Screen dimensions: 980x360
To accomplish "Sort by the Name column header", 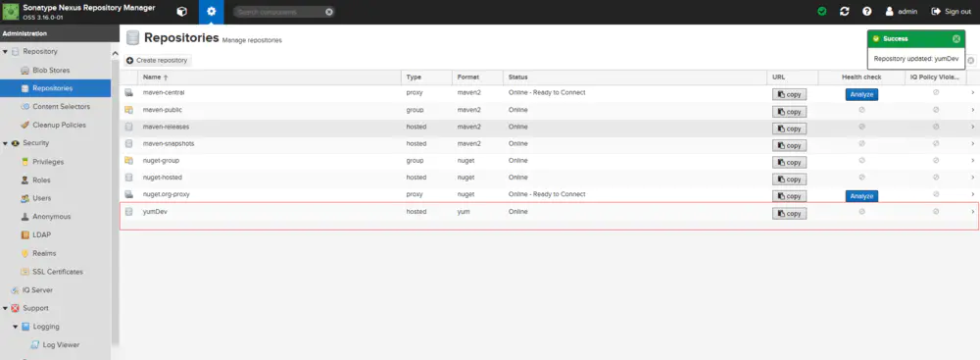I will click(269, 77).
